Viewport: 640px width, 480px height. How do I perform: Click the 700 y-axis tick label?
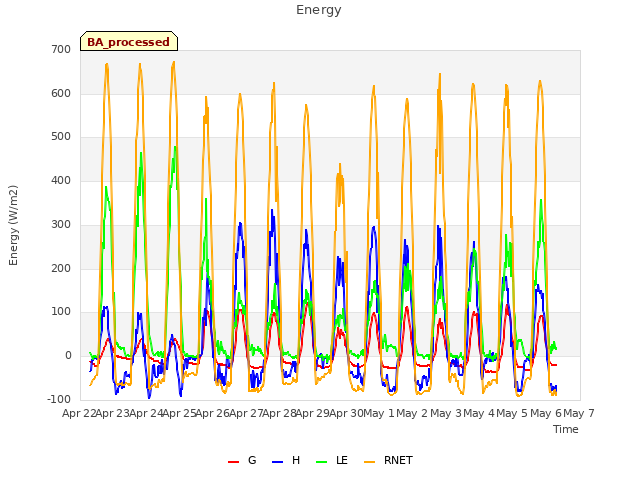pyautogui.click(x=61, y=49)
